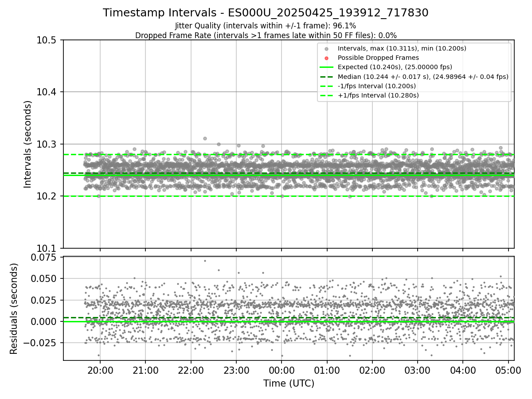Click legend entry 'Possible Dropped Frames'

tap(378, 58)
